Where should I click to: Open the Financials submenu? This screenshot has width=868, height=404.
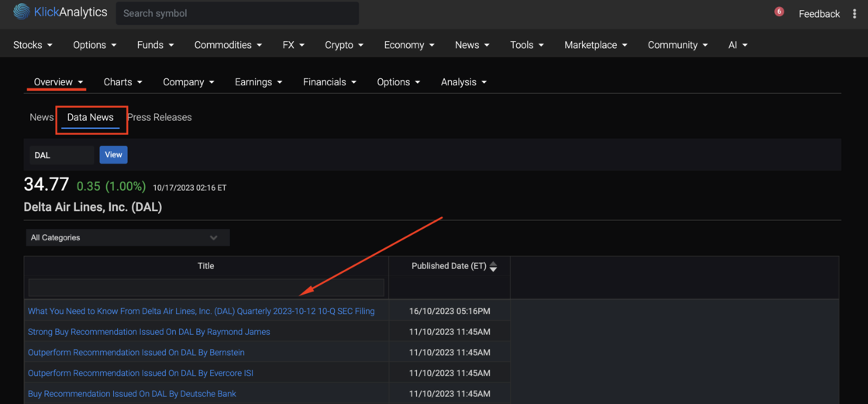(x=330, y=82)
